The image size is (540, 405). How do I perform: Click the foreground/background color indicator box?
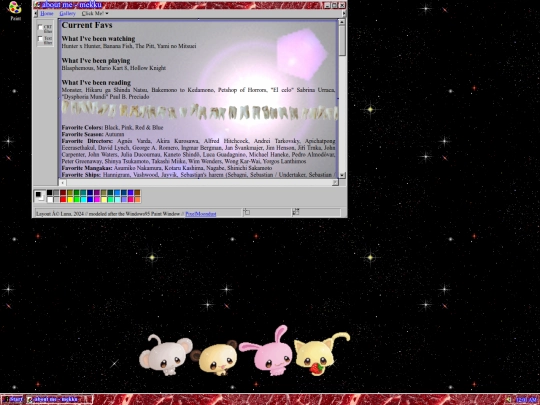pos(40,196)
